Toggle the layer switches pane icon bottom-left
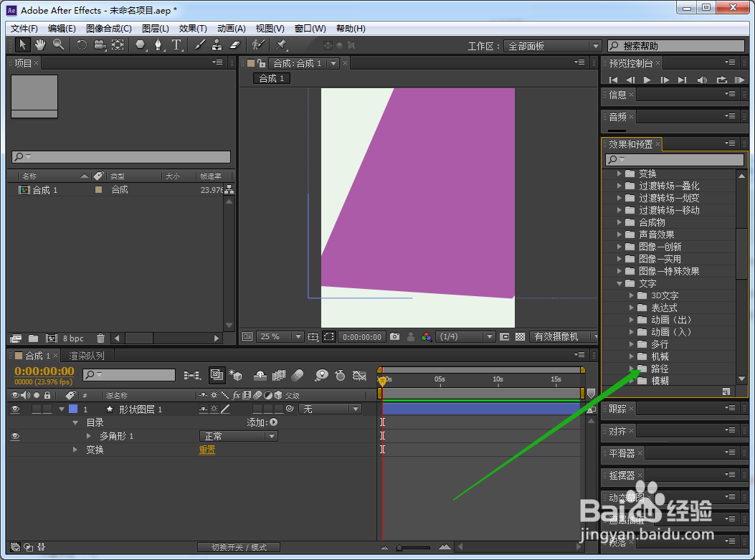The width and height of the screenshot is (755, 560). click(x=15, y=547)
